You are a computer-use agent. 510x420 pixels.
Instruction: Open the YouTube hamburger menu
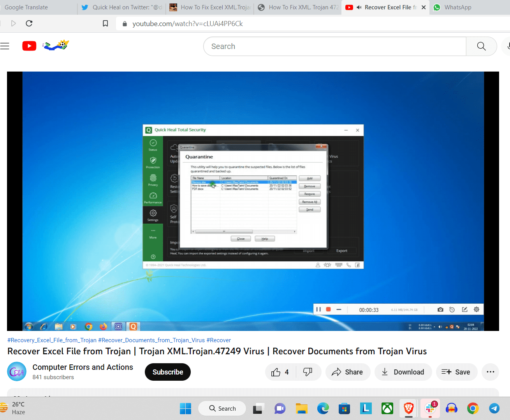tap(5, 46)
